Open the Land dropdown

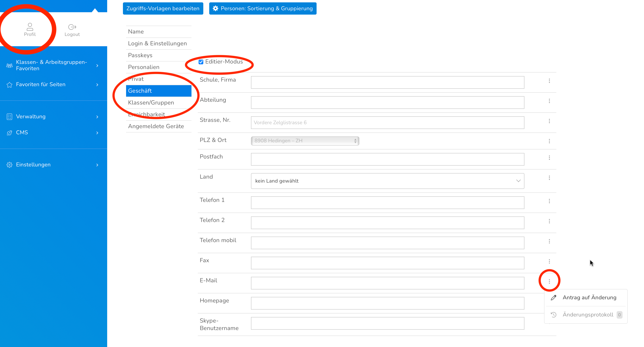click(x=388, y=181)
